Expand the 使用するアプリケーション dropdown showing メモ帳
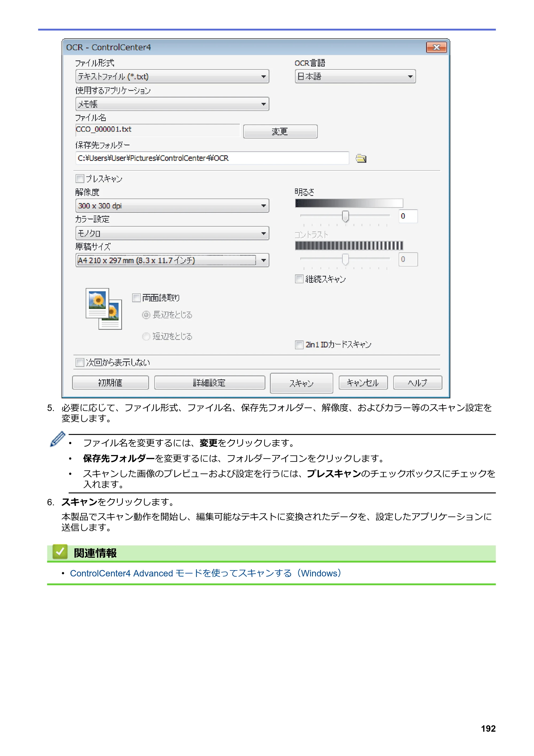Screen dimensions: 534x756 [172, 104]
